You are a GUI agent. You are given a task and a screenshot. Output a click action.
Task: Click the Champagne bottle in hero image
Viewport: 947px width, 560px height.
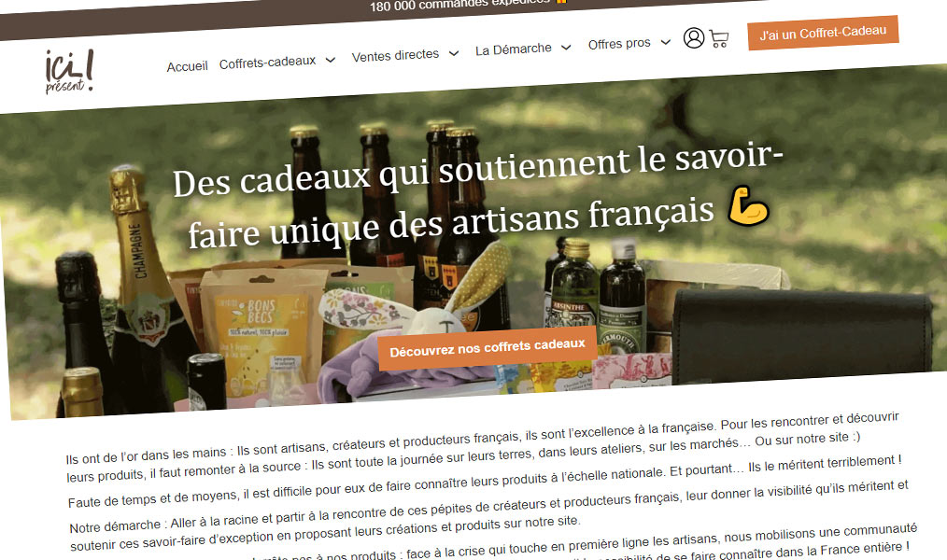(x=148, y=289)
